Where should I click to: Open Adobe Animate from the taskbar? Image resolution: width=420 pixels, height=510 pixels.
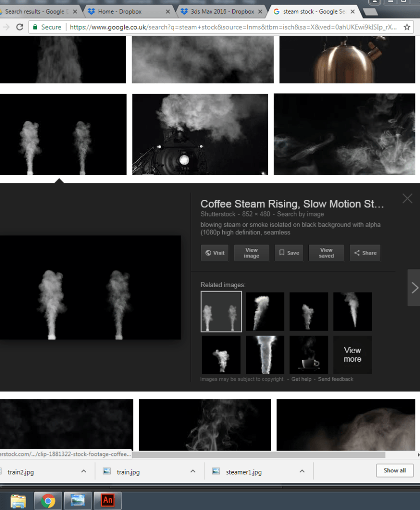pyautogui.click(x=108, y=500)
